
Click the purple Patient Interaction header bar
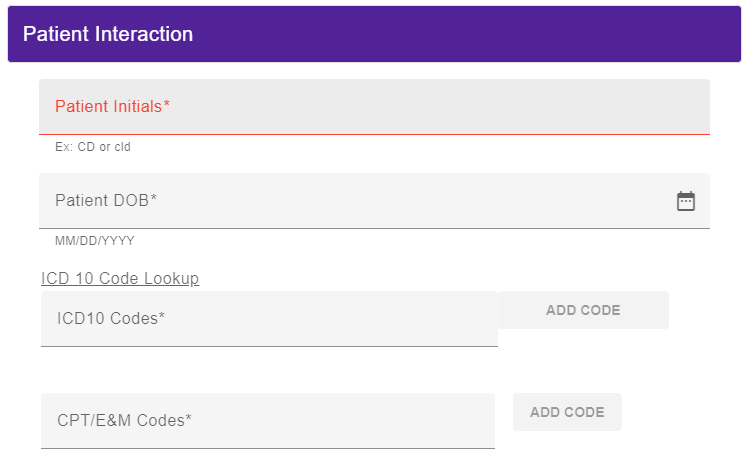(374, 34)
